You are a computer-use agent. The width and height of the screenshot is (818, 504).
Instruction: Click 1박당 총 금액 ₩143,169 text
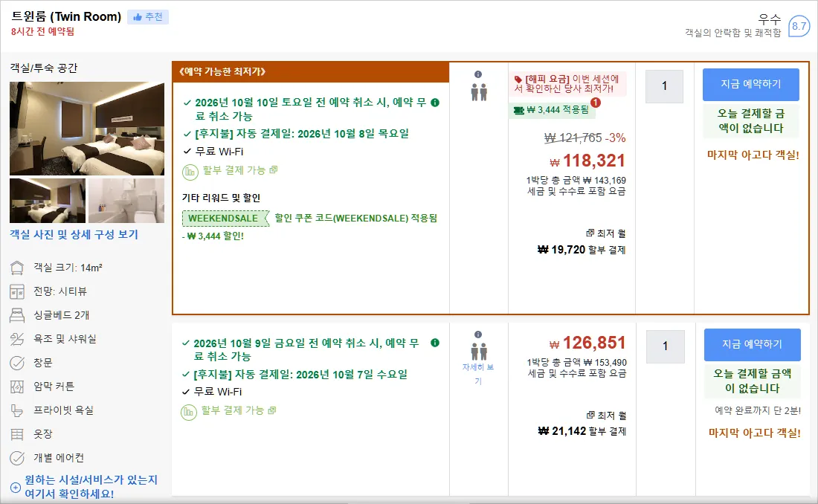(576, 181)
